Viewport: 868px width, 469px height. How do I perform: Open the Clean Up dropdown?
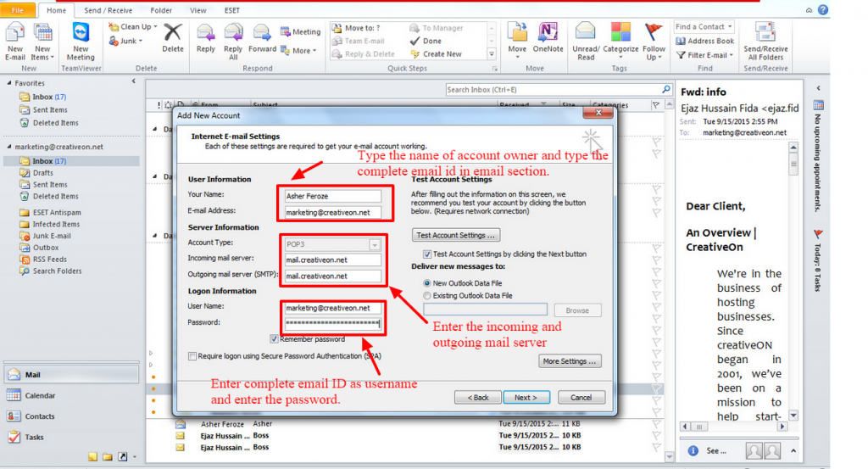click(x=133, y=26)
